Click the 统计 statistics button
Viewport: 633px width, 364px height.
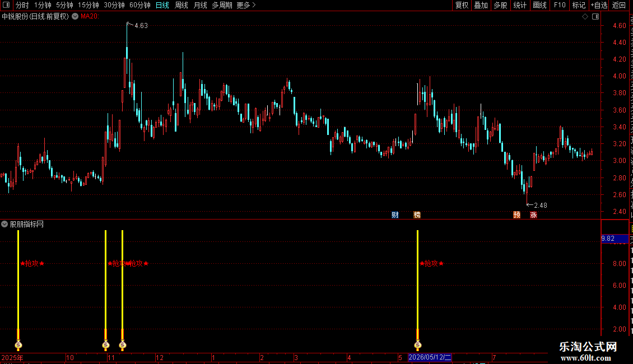tap(519, 5)
